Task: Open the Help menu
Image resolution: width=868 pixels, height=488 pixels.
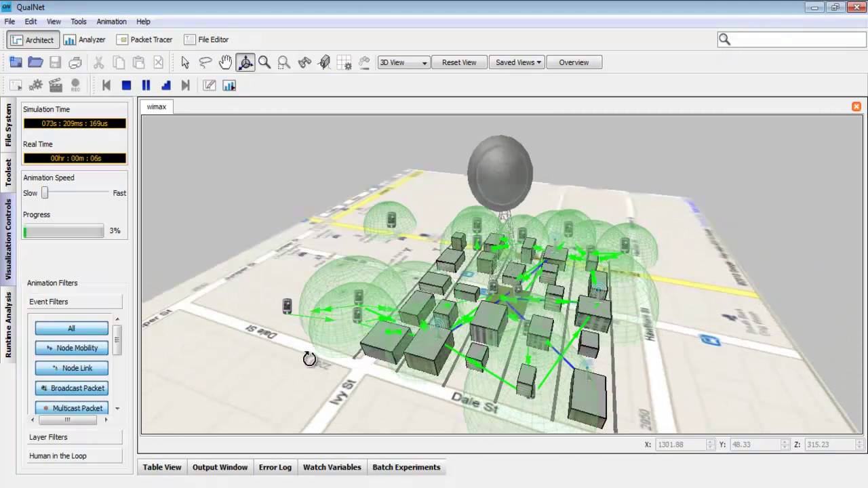Action: click(x=143, y=22)
